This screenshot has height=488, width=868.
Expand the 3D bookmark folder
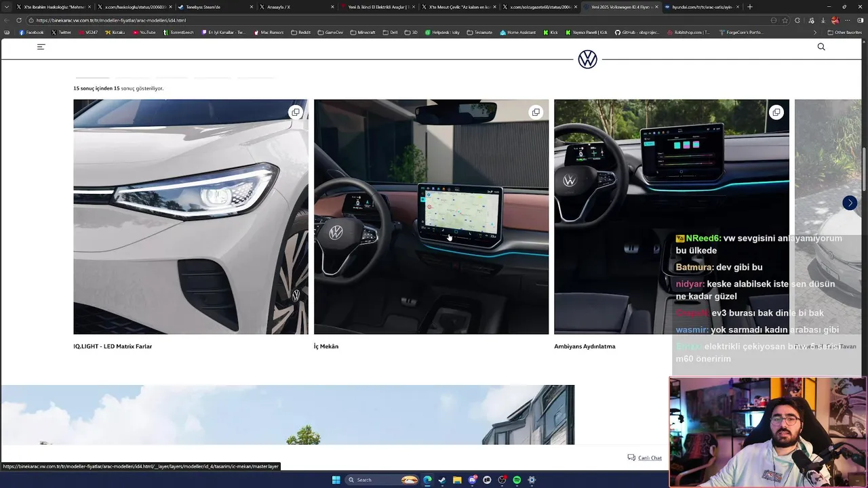pos(412,32)
